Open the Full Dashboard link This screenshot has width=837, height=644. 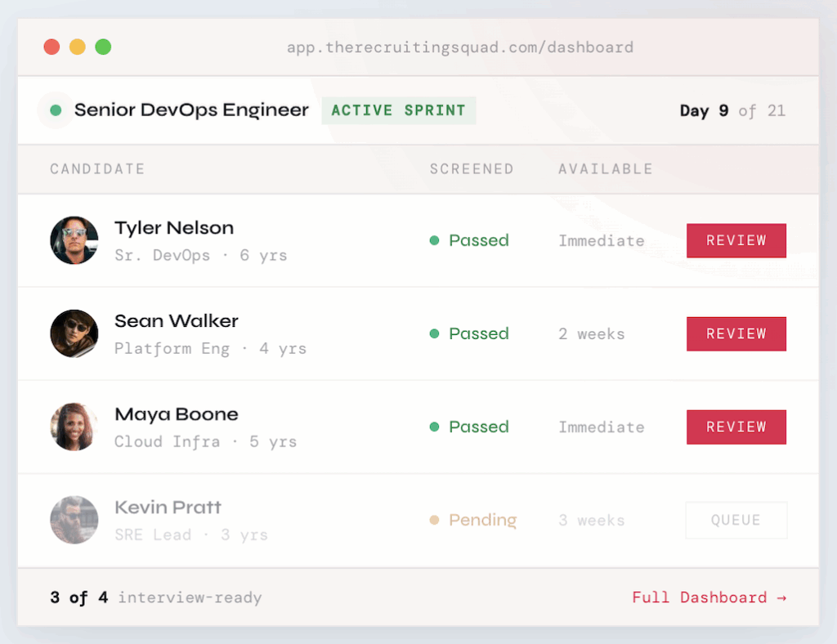[709, 597]
